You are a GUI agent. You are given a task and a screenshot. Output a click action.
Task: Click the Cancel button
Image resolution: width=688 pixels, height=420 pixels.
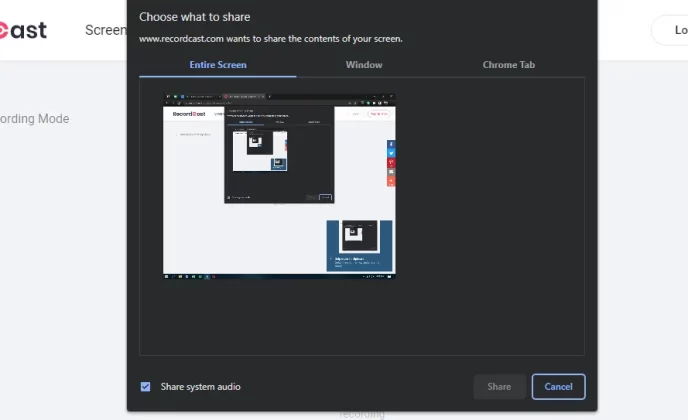(558, 387)
